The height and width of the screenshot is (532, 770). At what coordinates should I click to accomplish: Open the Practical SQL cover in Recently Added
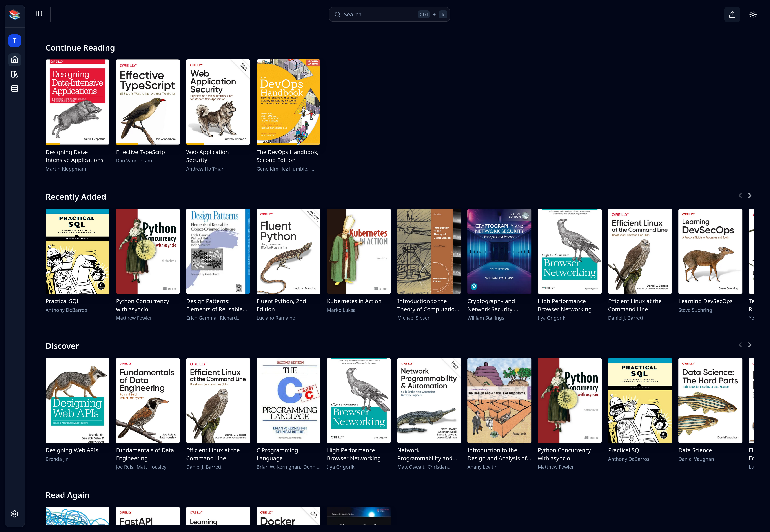[x=77, y=251]
